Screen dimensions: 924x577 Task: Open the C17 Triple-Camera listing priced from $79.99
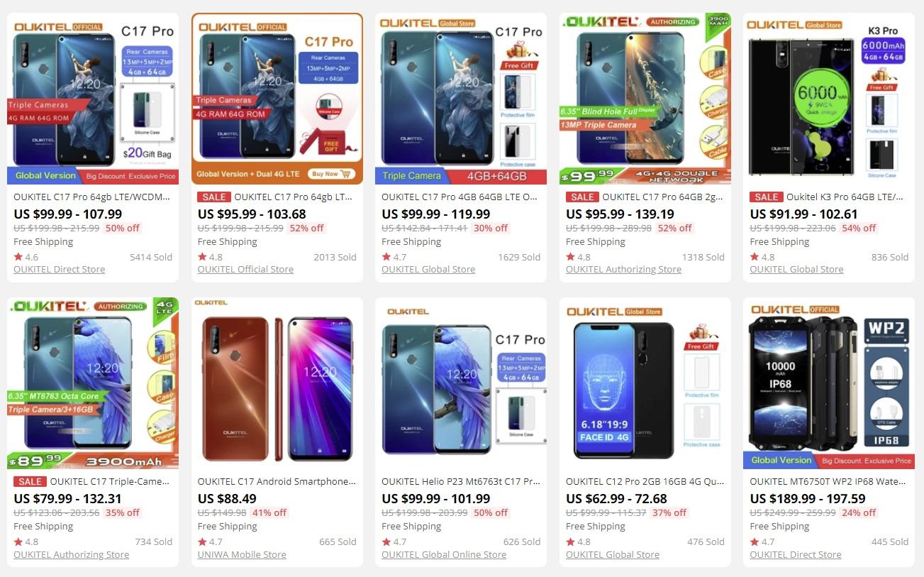[110, 482]
